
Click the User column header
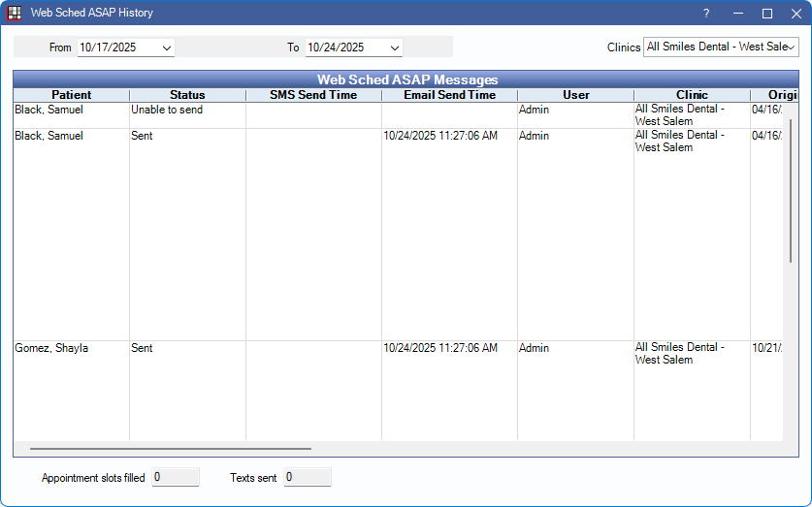click(x=575, y=95)
